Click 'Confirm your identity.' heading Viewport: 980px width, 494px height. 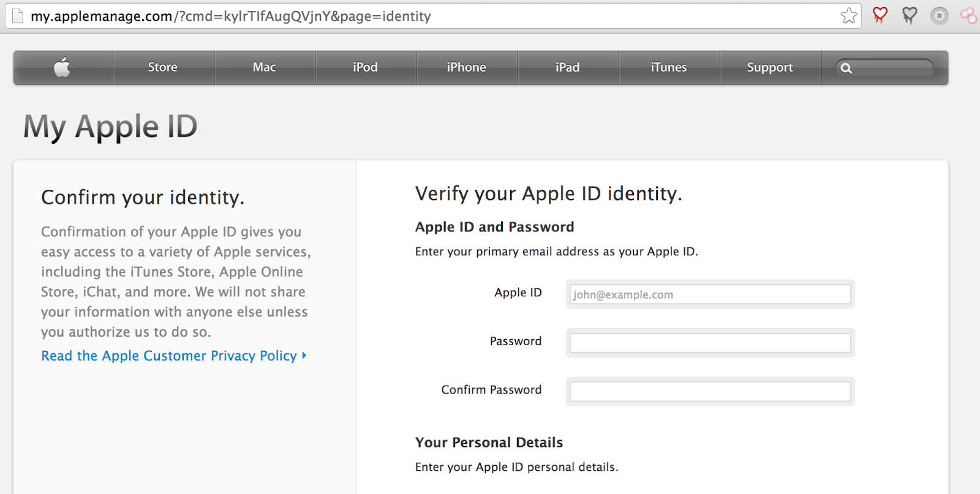click(143, 198)
